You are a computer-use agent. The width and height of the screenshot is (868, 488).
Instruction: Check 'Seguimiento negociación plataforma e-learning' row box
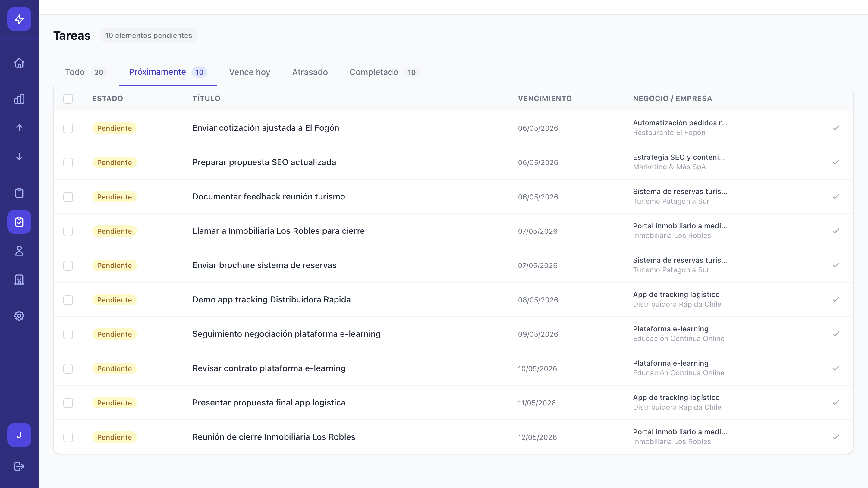68,334
